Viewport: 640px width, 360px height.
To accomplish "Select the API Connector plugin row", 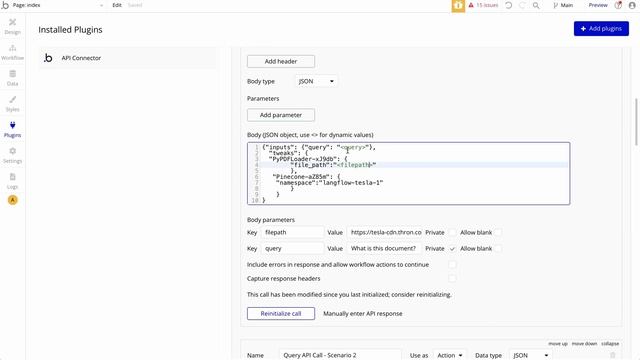I will click(128, 58).
